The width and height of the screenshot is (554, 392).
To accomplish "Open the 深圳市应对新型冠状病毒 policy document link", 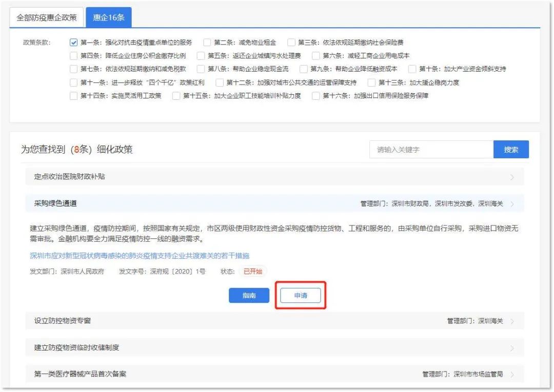I will click(x=140, y=256).
